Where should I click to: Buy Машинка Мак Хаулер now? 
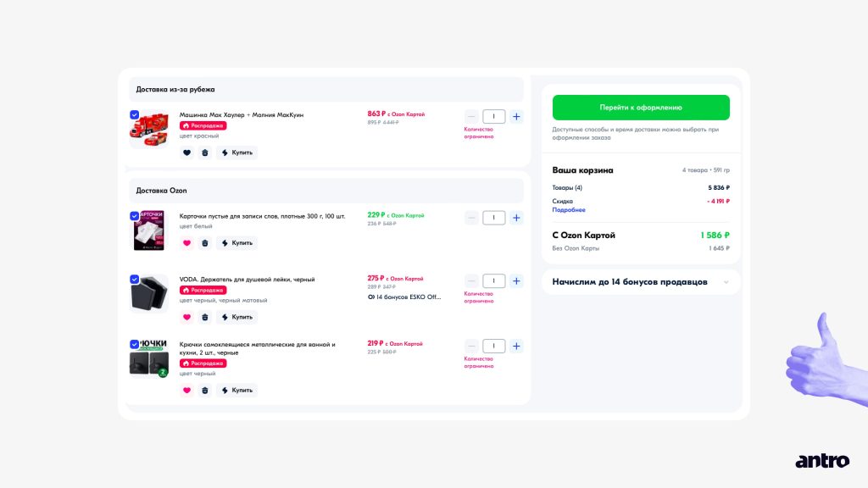(237, 152)
